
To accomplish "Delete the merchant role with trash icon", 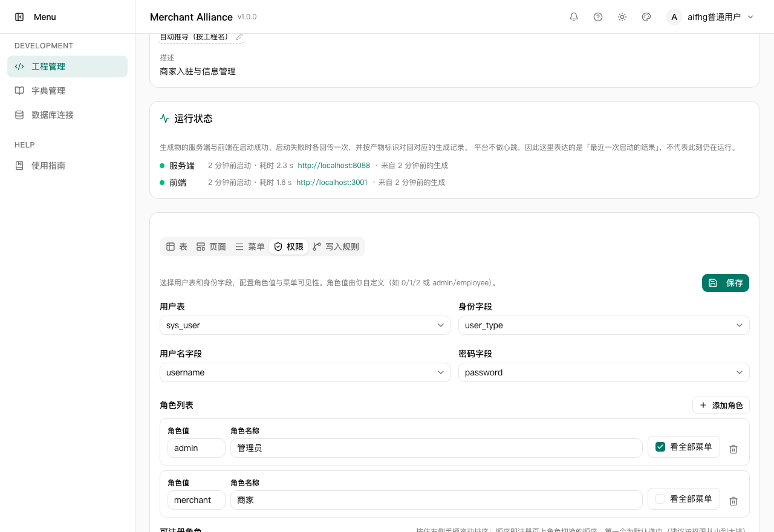I will (x=733, y=501).
